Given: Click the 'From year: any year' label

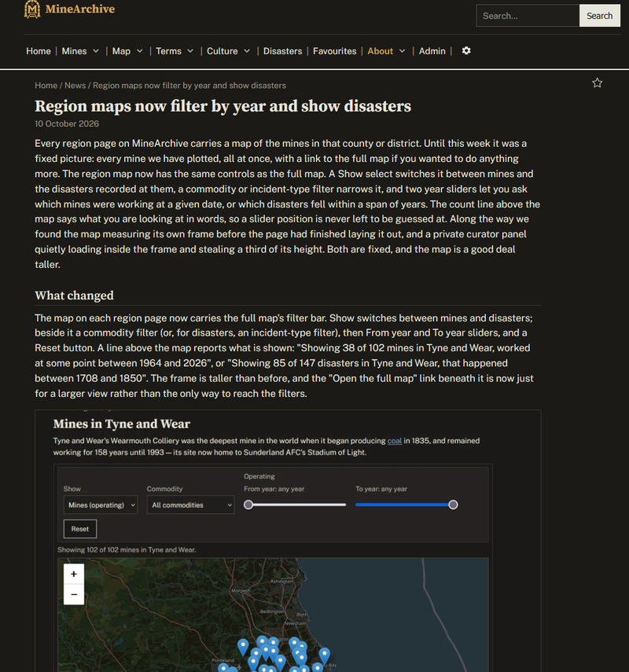Looking at the screenshot, I should (x=274, y=489).
